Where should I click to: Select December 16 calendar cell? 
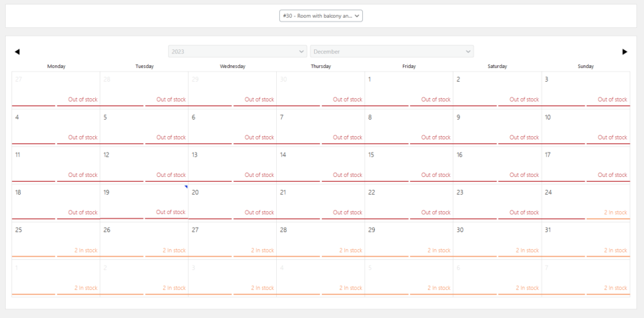(x=497, y=164)
